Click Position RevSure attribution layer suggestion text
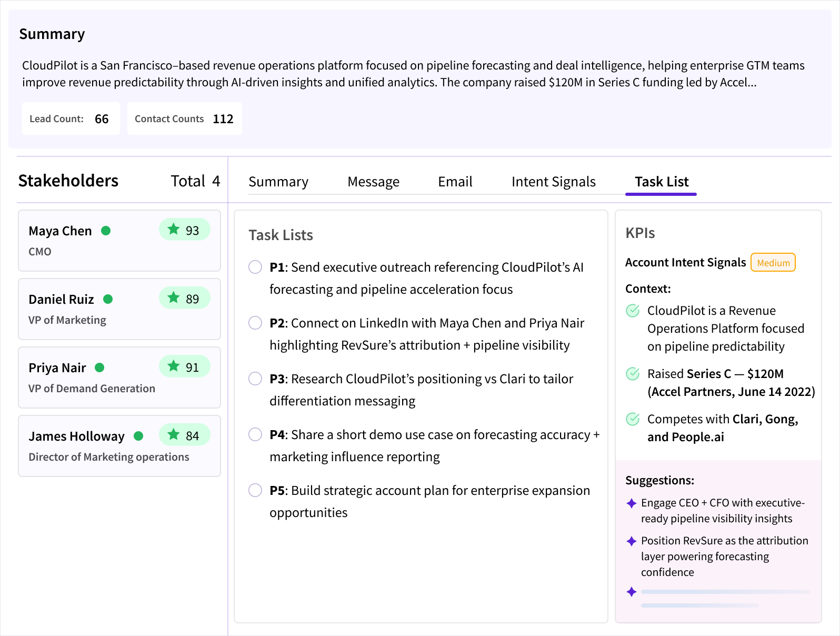This screenshot has width=840, height=636. coord(725,556)
